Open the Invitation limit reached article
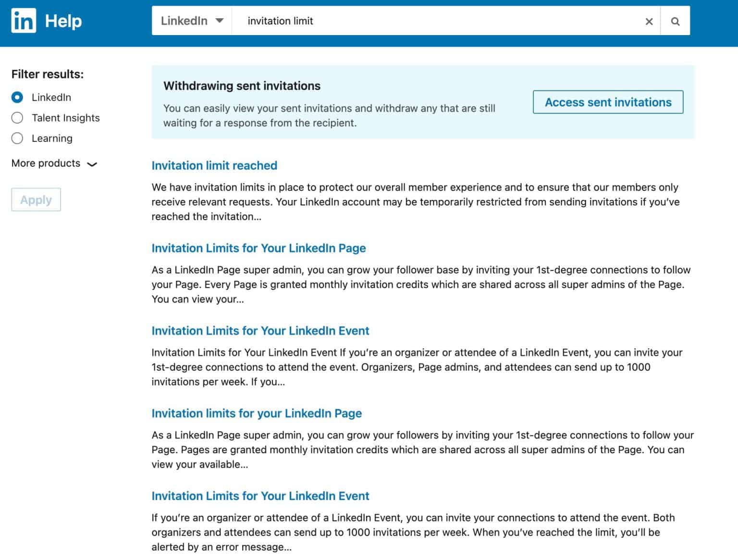This screenshot has height=560, width=738. (214, 165)
